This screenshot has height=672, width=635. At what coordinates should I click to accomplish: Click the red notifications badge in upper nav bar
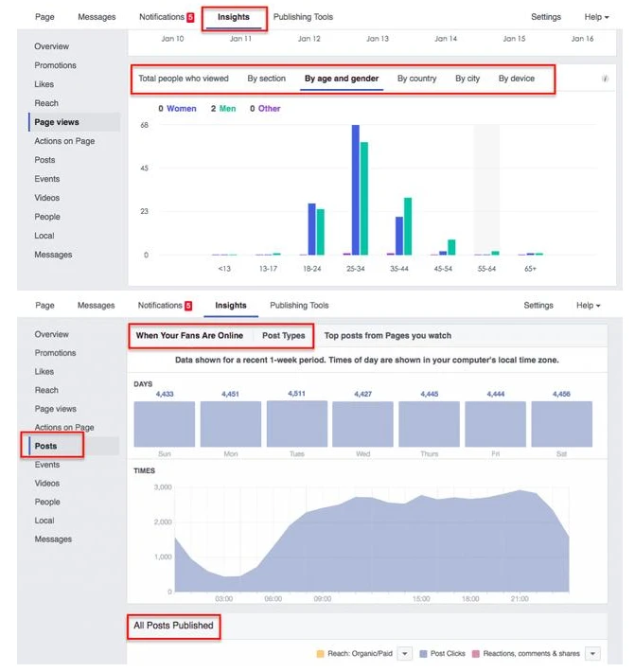190,17
